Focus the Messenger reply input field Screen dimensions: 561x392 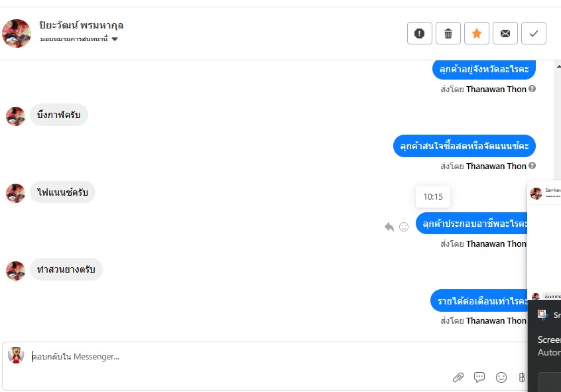tap(265, 357)
